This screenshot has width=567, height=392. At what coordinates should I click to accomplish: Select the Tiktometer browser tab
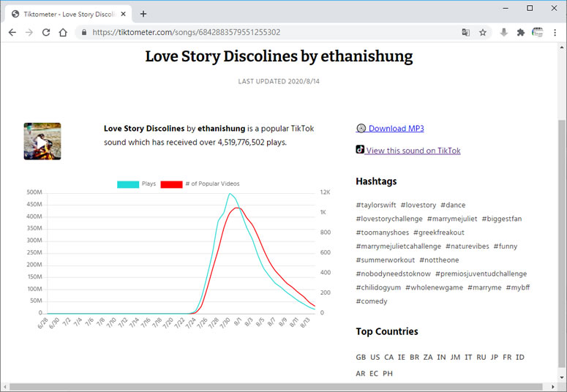[x=66, y=13]
